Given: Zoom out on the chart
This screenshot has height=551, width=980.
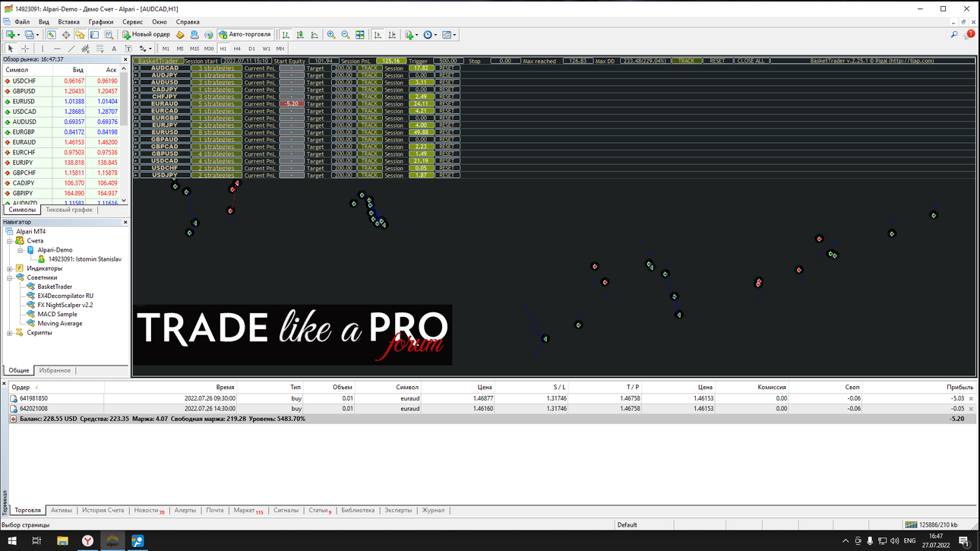Looking at the screenshot, I should click(345, 34).
